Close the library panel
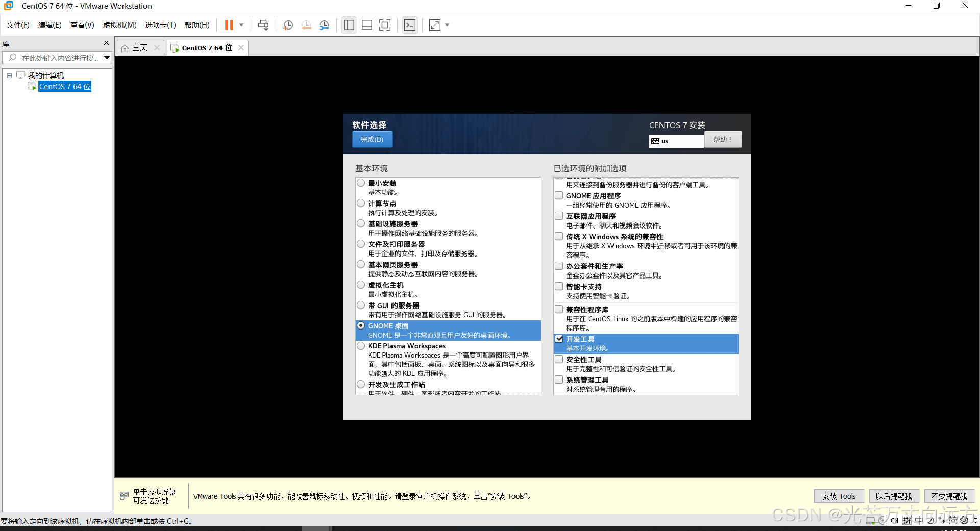Viewport: 980px width, 531px height. 106,43
